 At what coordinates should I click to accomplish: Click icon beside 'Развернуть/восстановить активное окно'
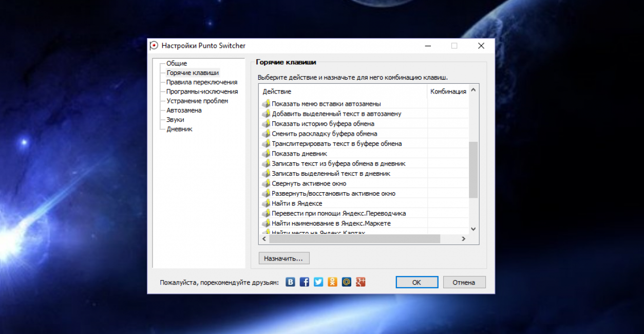click(x=266, y=194)
